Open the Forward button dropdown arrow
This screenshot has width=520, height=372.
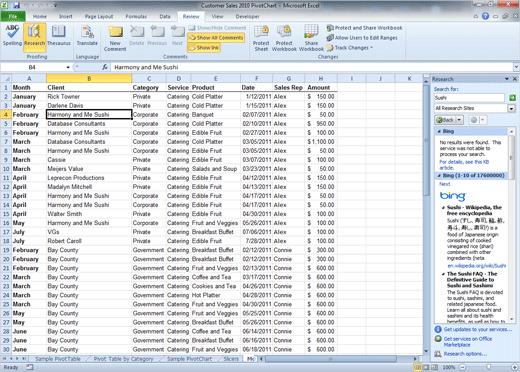click(x=483, y=120)
